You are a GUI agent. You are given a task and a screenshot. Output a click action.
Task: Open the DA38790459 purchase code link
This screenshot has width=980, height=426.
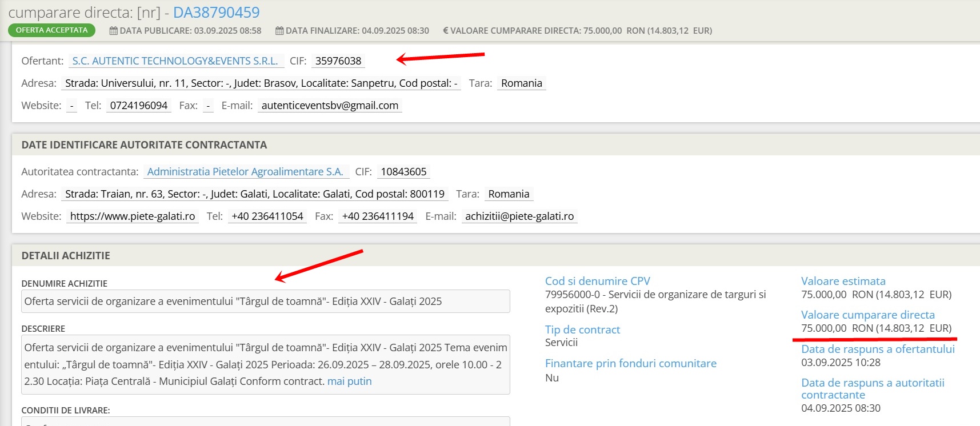pos(216,13)
